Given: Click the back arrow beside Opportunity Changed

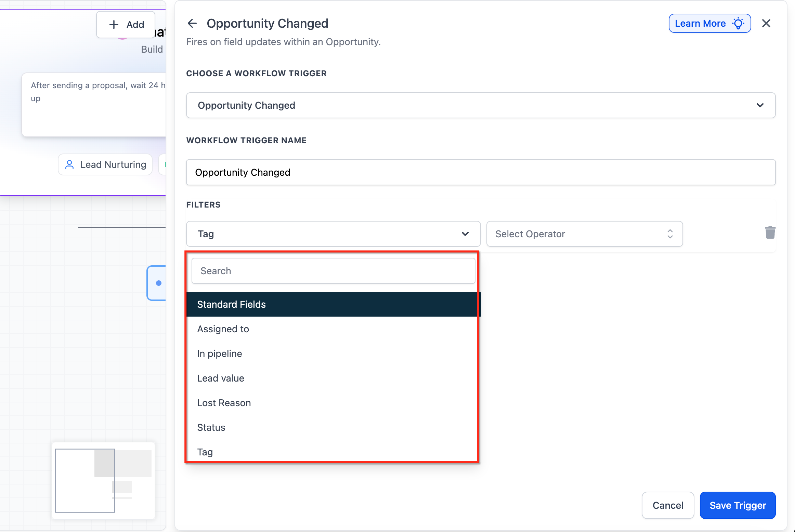Looking at the screenshot, I should pyautogui.click(x=192, y=23).
